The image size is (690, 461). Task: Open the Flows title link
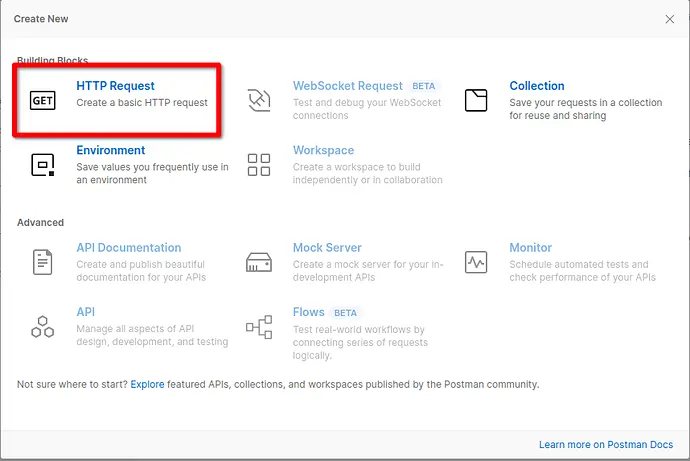[x=308, y=312]
